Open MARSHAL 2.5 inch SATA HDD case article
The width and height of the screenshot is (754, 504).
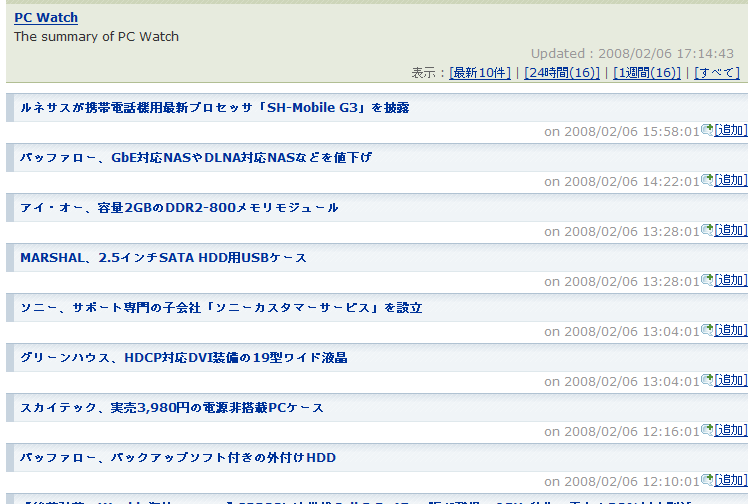[x=163, y=258]
